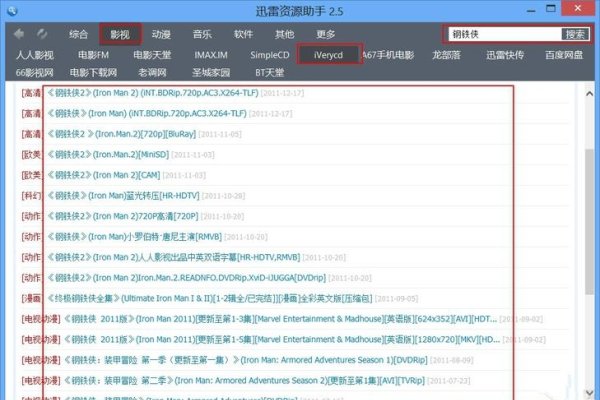Screen dimensions: 600x400
Task: Open 钢铁侠2 [MiniSD] result
Action: click(x=108, y=155)
